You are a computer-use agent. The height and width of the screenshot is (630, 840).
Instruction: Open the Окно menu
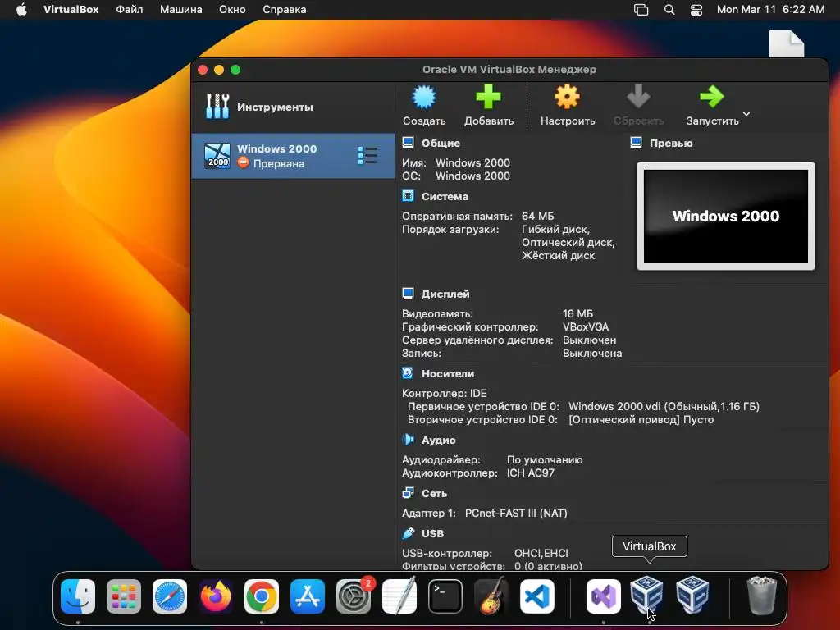click(232, 10)
